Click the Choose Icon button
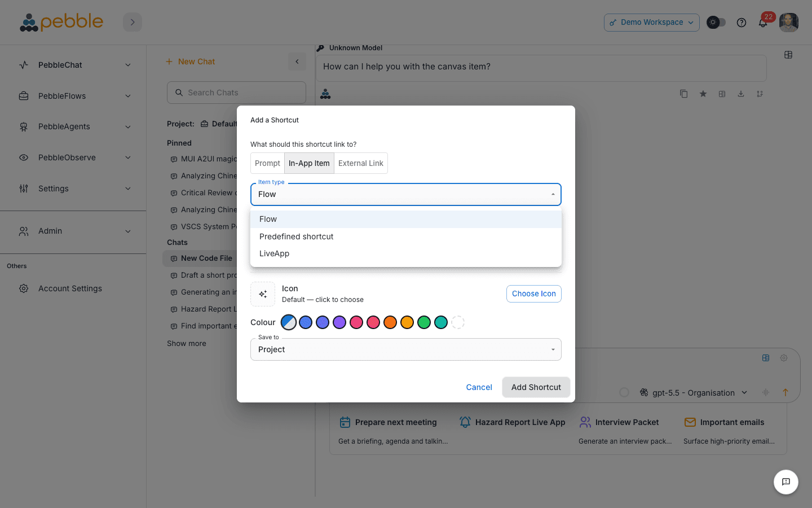Viewport: 812px width, 508px height. click(534, 294)
